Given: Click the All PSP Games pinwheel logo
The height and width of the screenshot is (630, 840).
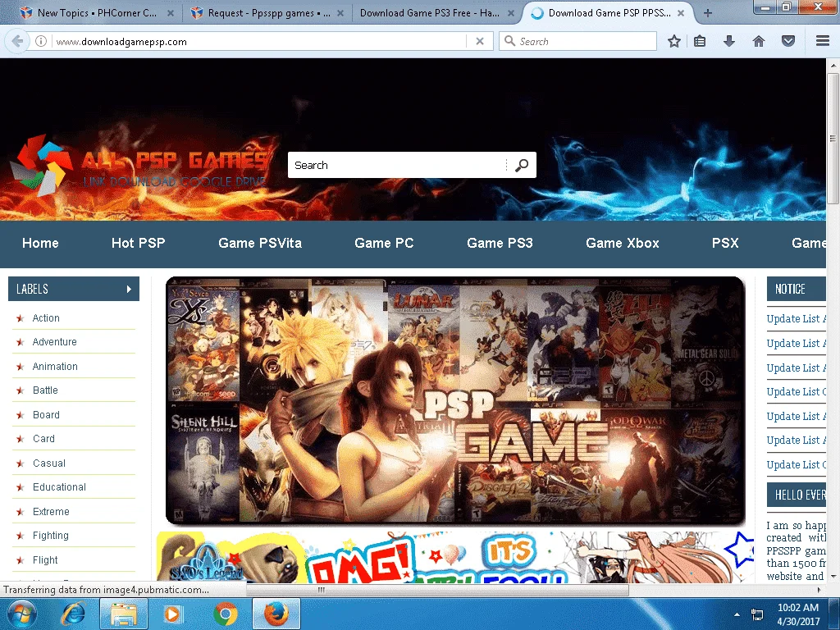Looking at the screenshot, I should (x=41, y=164).
